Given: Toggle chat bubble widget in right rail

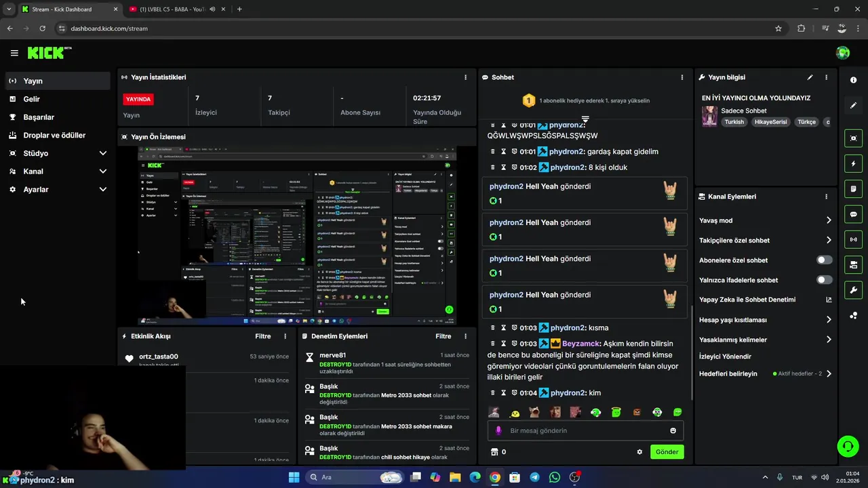Looking at the screenshot, I should tap(853, 214).
